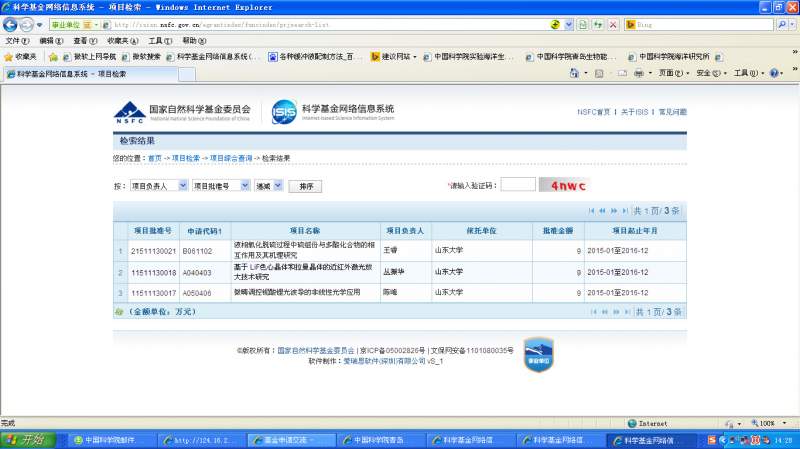Viewport: 800px width, 449px height.
Task: Click the Read Mail icon in command bar
Action: point(622,73)
